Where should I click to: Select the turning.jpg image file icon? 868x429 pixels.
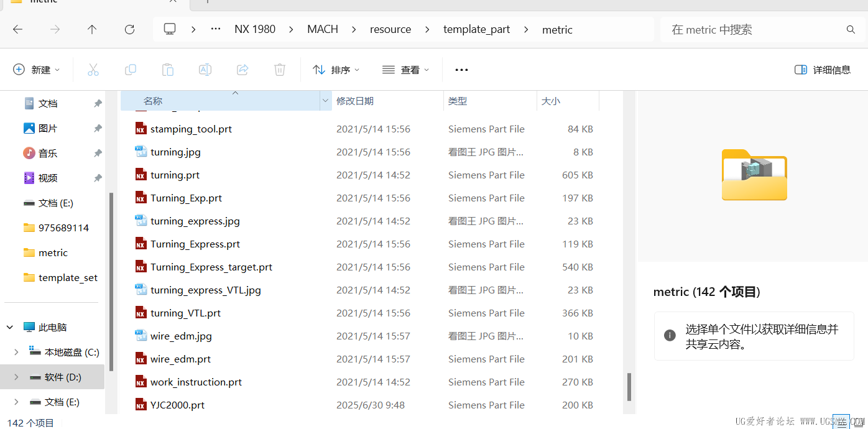(141, 152)
